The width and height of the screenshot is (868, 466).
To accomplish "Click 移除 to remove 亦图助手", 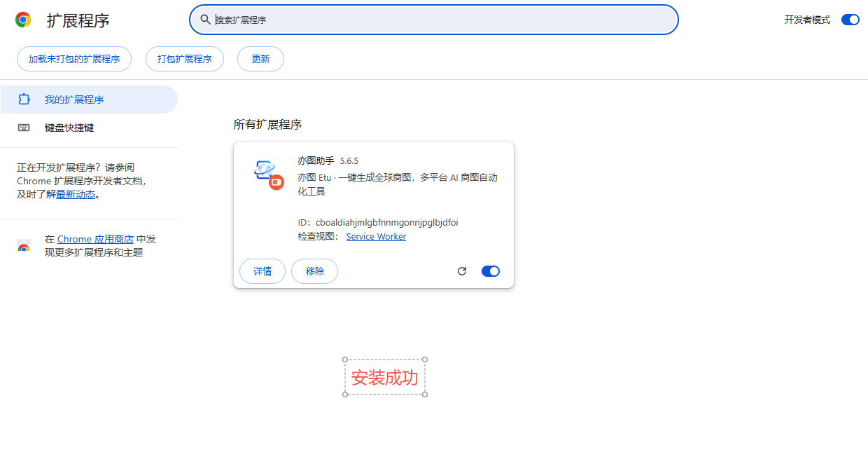I will pos(314,271).
